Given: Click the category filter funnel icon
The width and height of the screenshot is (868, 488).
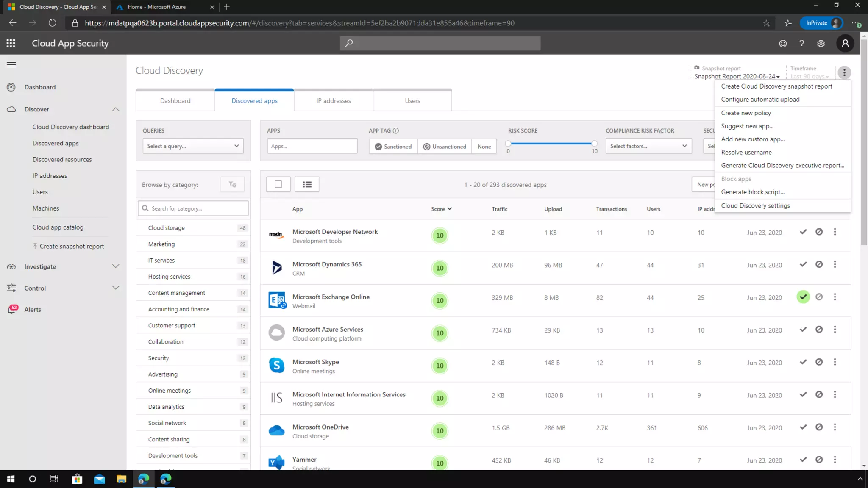Looking at the screenshot, I should [232, 184].
